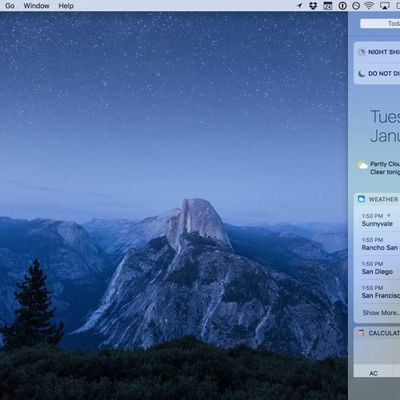Click the Tuesday date heading
The width and height of the screenshot is (400, 400).
coord(385,117)
